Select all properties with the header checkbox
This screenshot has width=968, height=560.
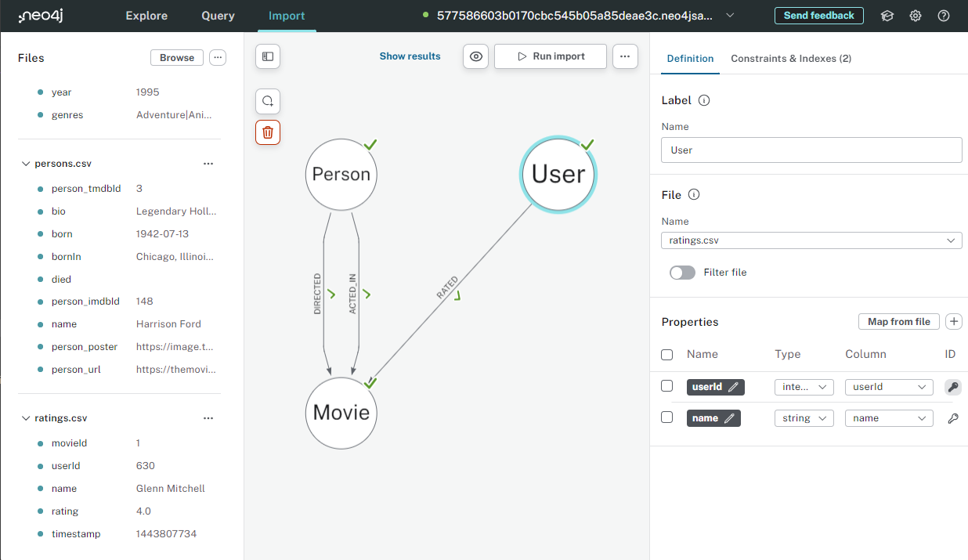(x=666, y=354)
